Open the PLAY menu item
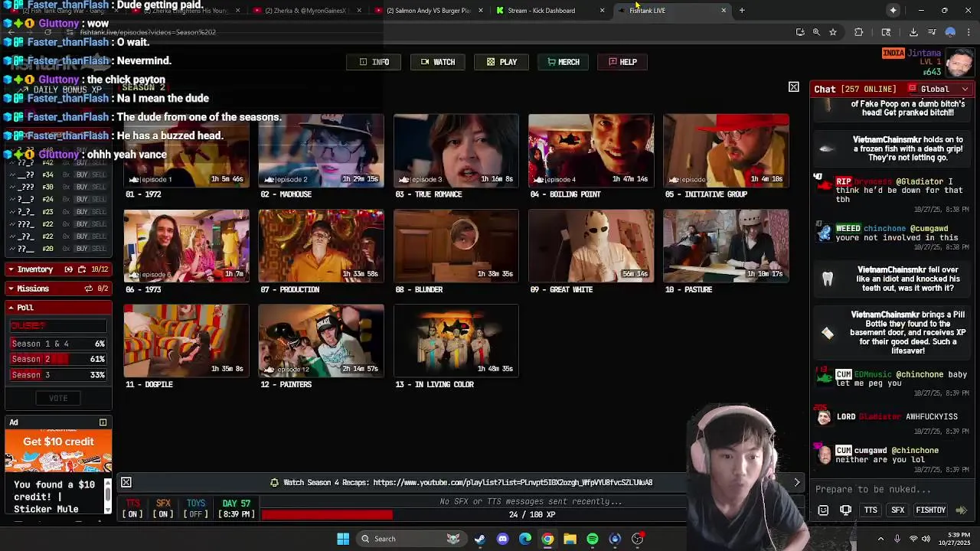 (x=501, y=62)
